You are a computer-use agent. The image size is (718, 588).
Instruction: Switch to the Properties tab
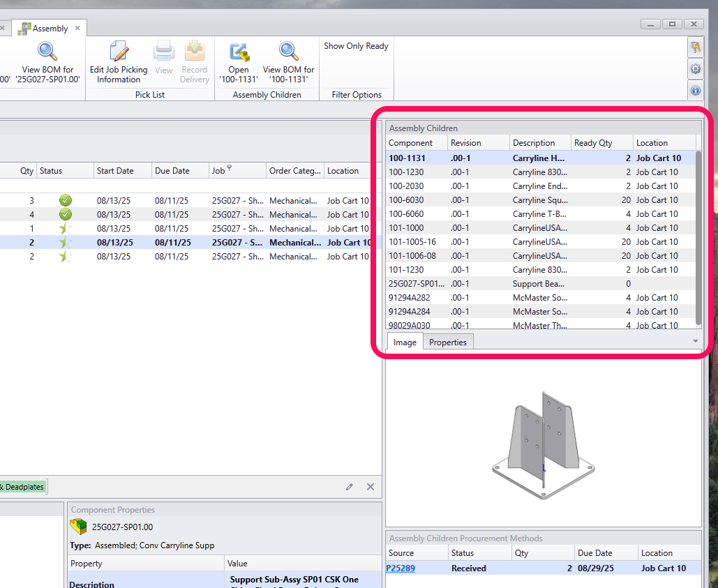[x=447, y=342]
